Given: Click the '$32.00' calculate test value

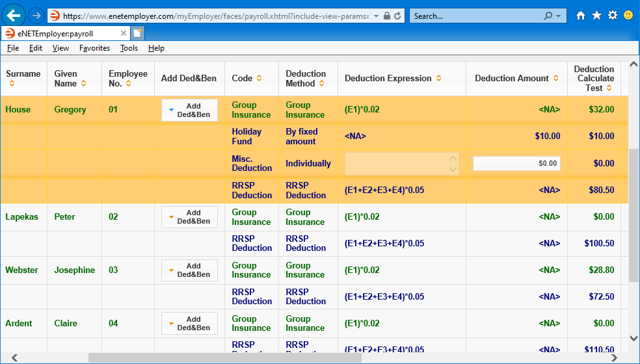Looking at the screenshot, I should pos(602,109).
